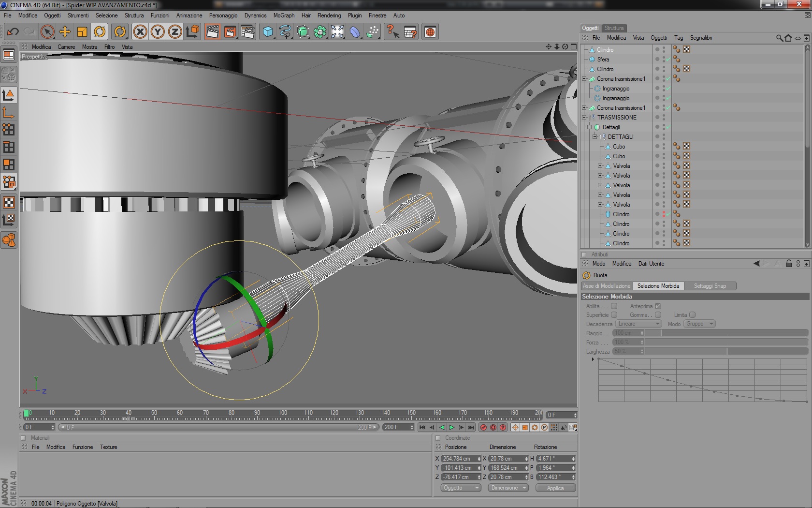Toggle the X axis lock icon

pyautogui.click(x=140, y=32)
